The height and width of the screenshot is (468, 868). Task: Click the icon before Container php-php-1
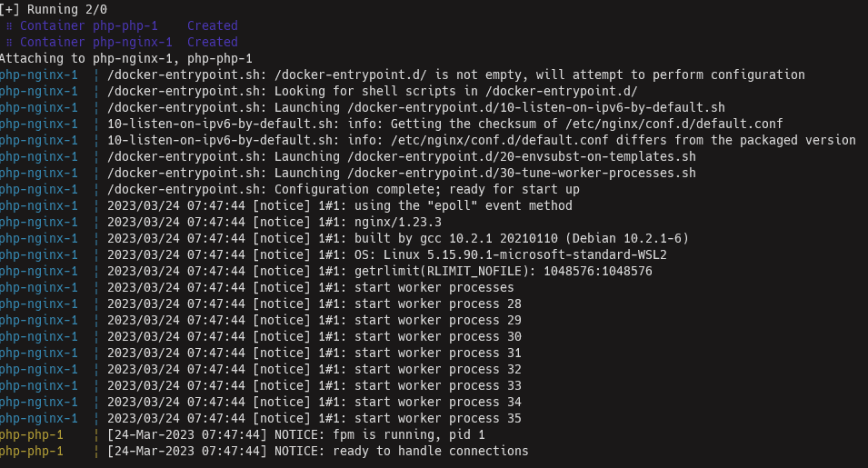(x=9, y=26)
